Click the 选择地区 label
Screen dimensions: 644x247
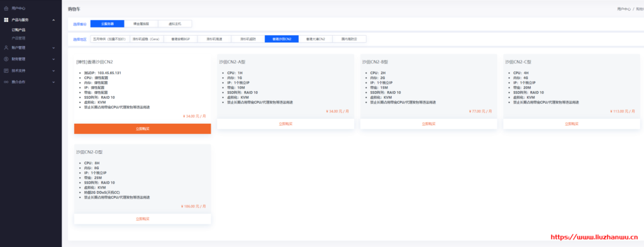point(80,40)
